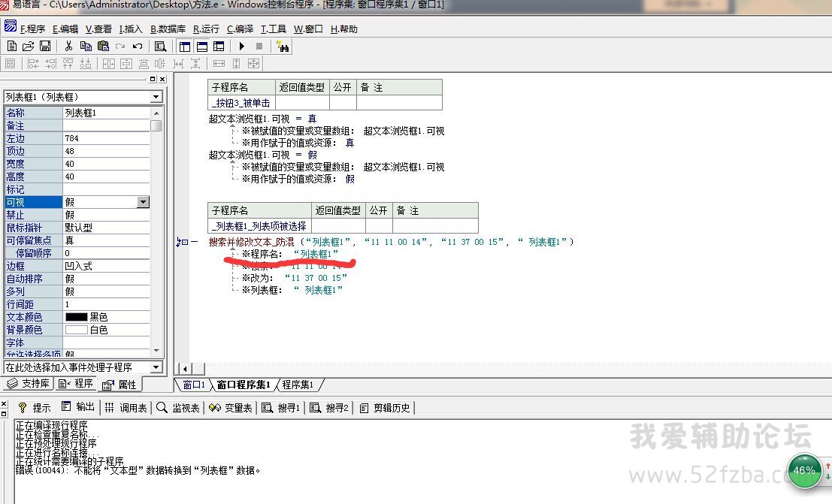Click the black 文本颜色 color swatch
The width and height of the screenshot is (832, 504).
pos(77,317)
